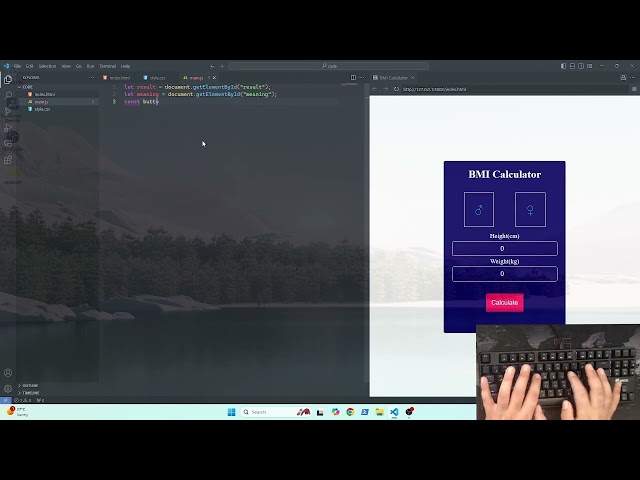Reload the BMI Calculator preview page

(x=396, y=89)
